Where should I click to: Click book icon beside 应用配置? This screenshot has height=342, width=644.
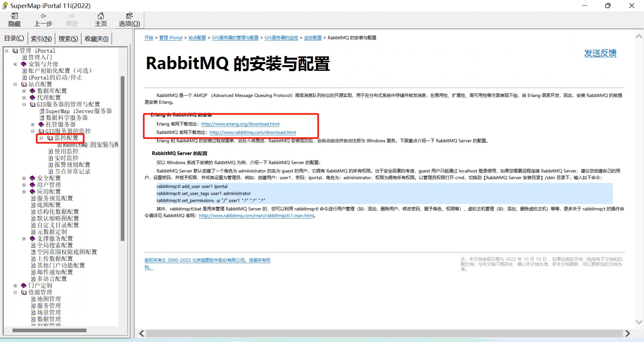pyautogui.click(x=33, y=192)
